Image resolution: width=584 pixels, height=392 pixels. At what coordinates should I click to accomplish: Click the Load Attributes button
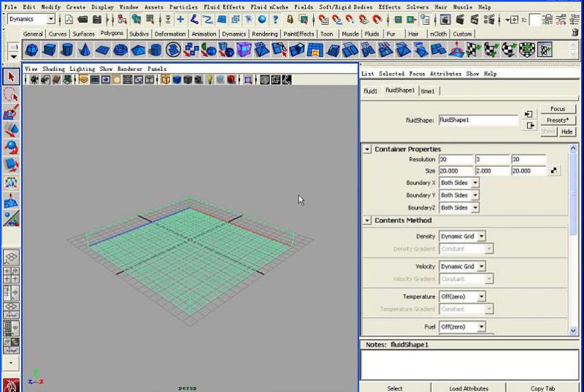(x=468, y=388)
